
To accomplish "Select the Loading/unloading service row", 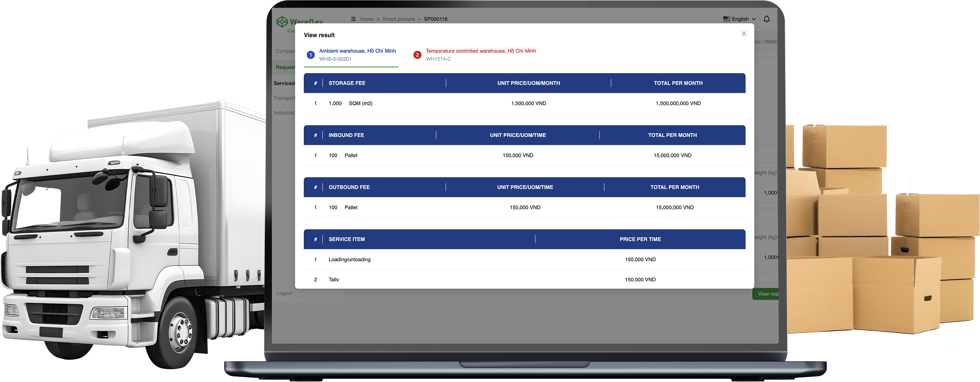I will pyautogui.click(x=349, y=259).
